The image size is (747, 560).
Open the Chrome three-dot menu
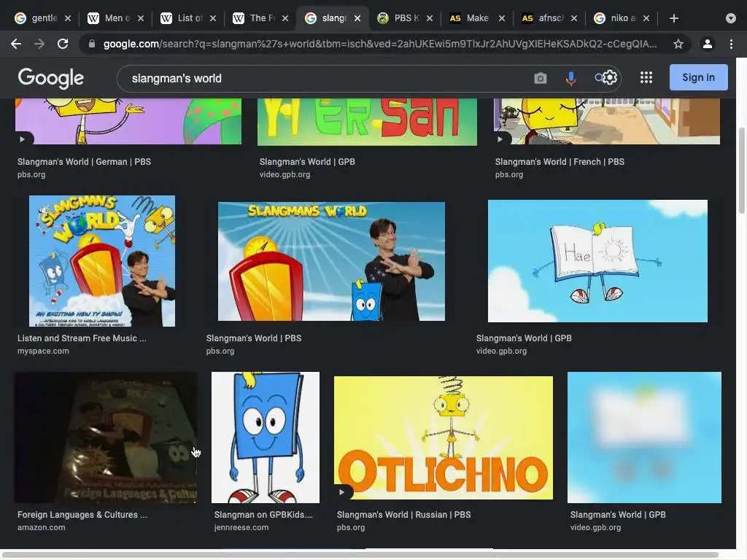[731, 44]
